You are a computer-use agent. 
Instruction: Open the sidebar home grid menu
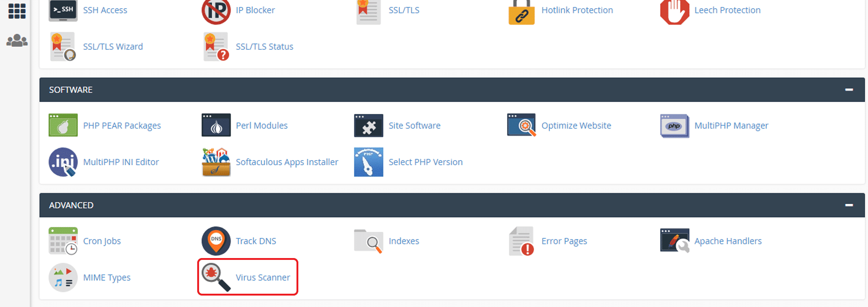[17, 11]
